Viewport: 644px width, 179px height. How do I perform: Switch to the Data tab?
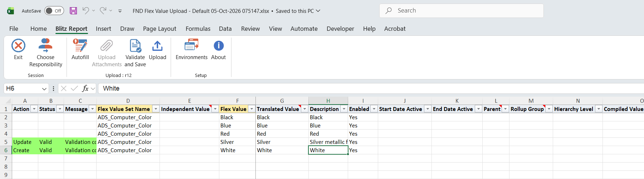[x=225, y=29]
